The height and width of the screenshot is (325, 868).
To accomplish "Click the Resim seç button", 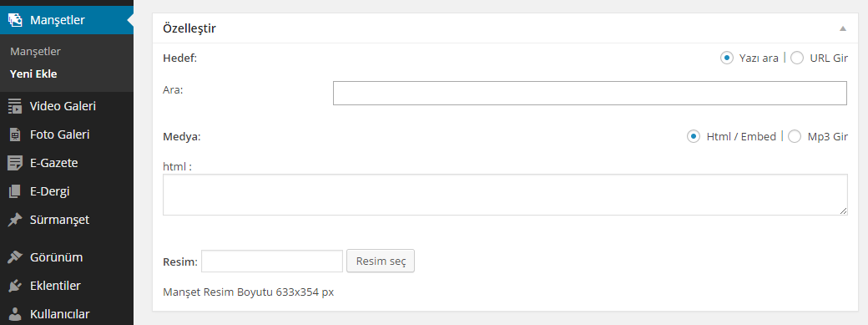I will pos(381,261).
